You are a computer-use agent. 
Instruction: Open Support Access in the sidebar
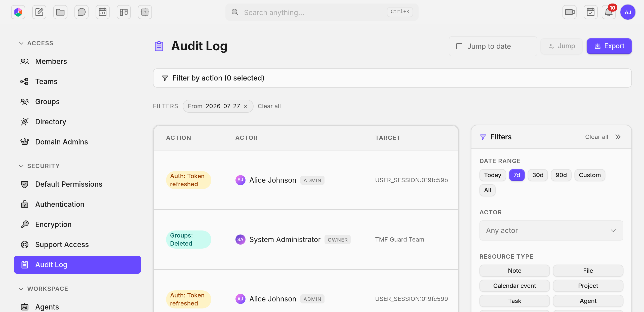[77, 245]
